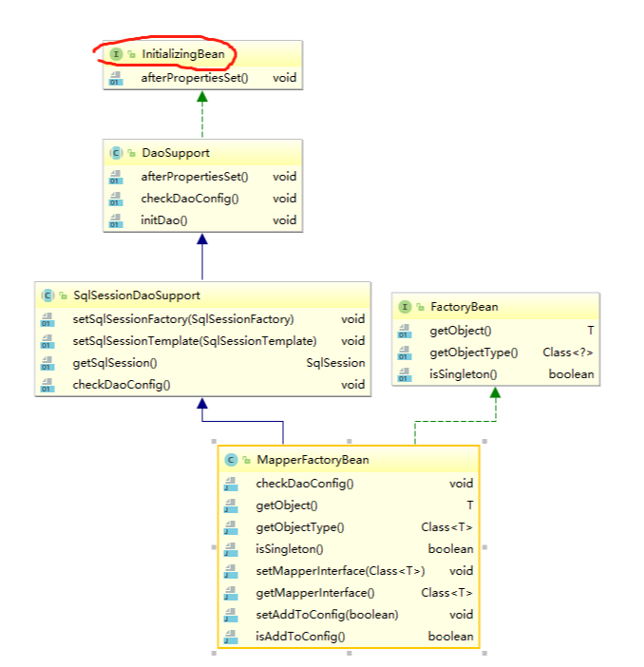The image size is (644, 667).
Task: Select the MapperFactoryBean node title
Action: [313, 460]
